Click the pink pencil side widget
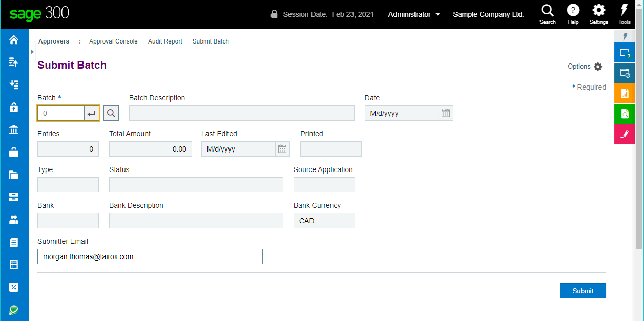The image size is (644, 321). coord(624,134)
